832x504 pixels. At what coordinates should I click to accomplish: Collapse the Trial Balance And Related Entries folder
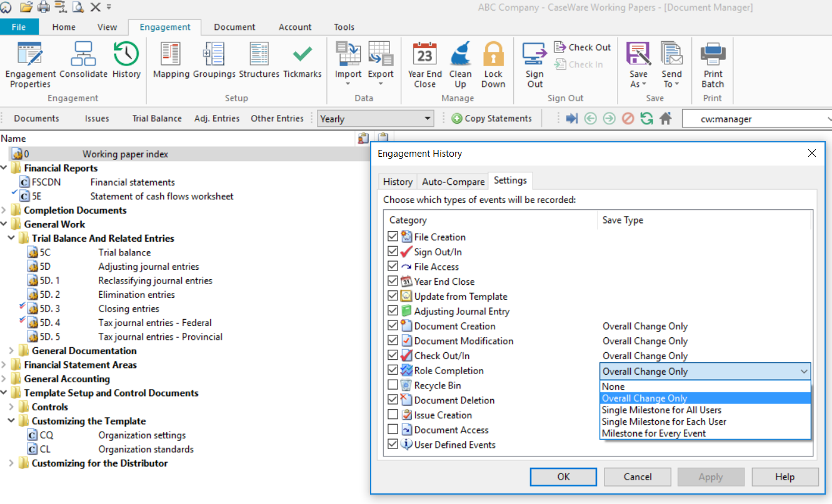tap(11, 238)
